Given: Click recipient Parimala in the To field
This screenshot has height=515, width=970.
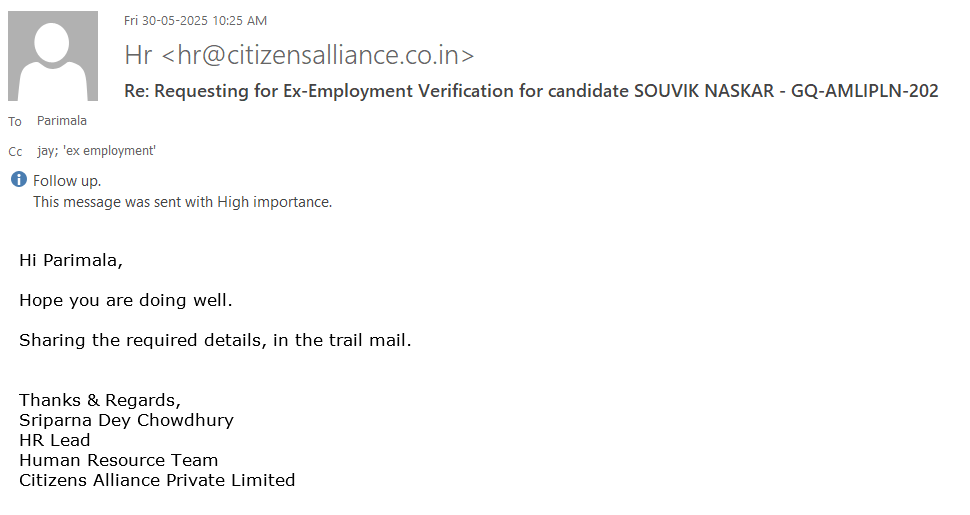Looking at the screenshot, I should (62, 121).
